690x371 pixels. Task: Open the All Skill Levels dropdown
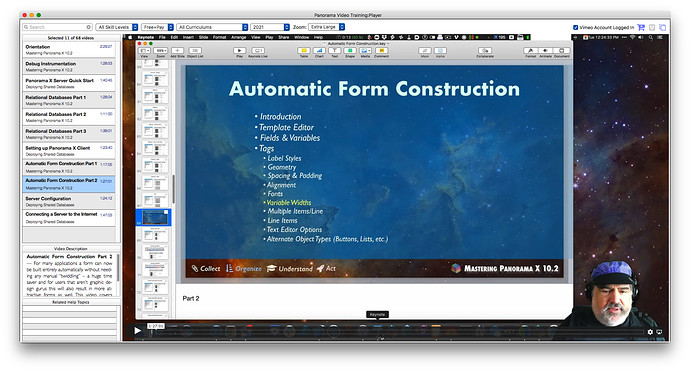click(117, 27)
